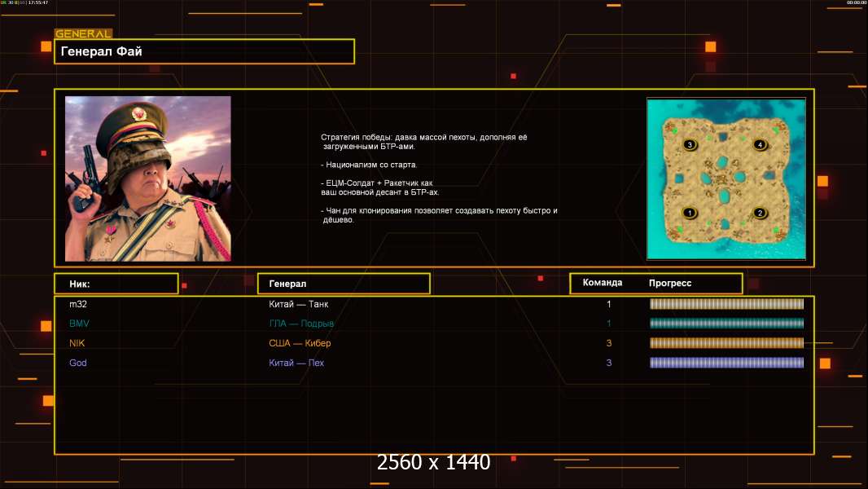Viewport: 868px width, 489px height.
Task: Click the Ник: column header
Action: [x=116, y=284]
